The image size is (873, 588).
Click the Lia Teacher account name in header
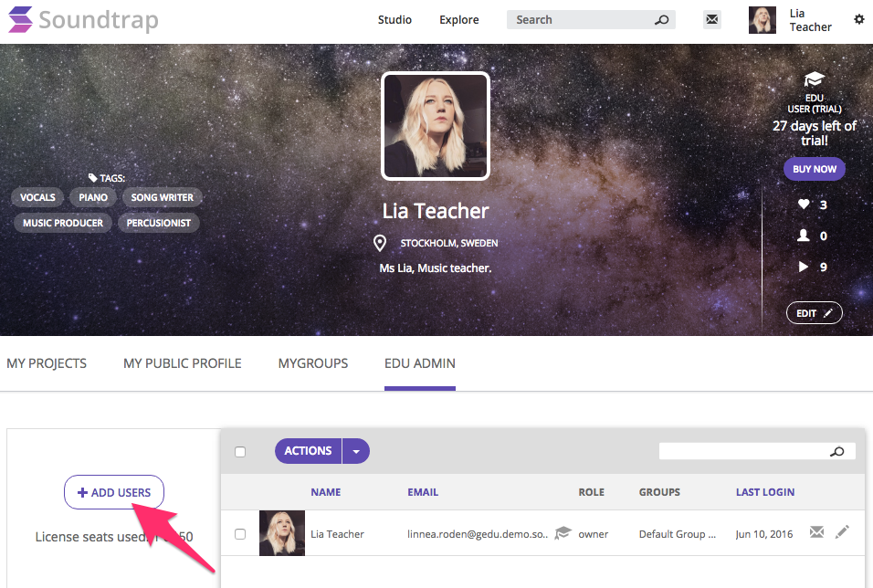[x=810, y=20]
